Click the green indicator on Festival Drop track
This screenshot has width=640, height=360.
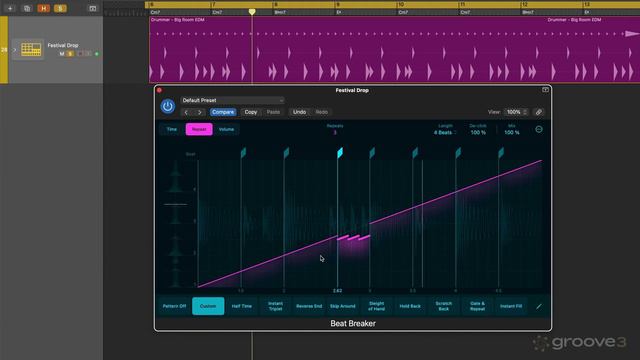tap(97, 54)
